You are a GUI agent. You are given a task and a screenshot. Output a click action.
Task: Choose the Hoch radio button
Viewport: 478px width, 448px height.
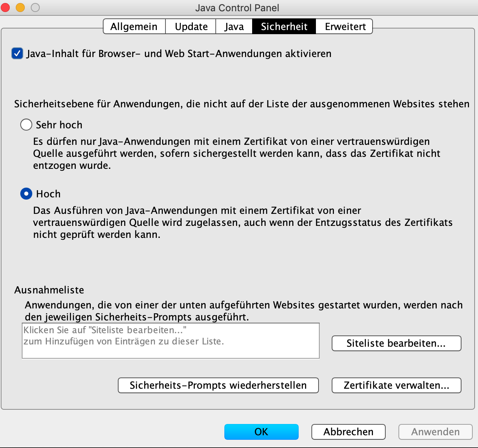click(26, 194)
